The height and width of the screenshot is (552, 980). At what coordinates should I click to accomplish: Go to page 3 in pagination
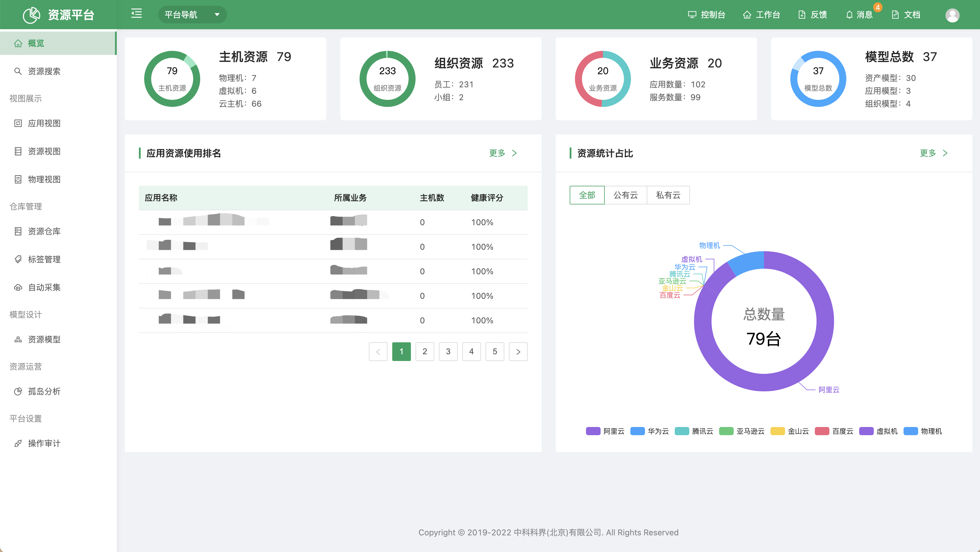pos(448,351)
